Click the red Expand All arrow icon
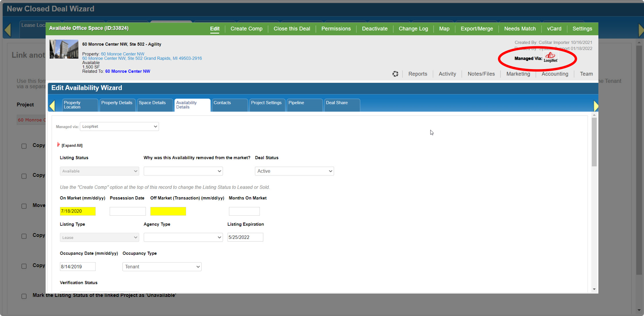Viewport: 644px width, 316px height. click(58, 145)
